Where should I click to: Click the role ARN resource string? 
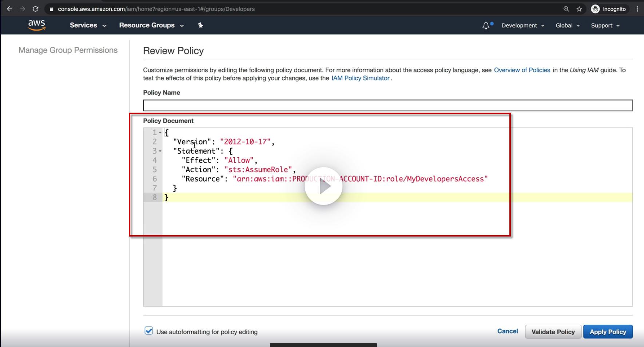pyautogui.click(x=360, y=179)
